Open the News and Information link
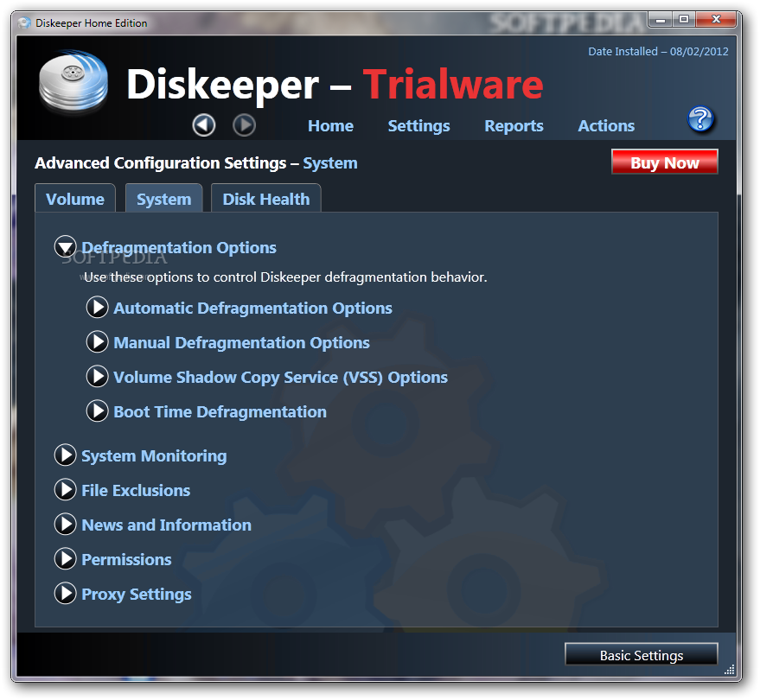The height and width of the screenshot is (700, 760). [166, 525]
